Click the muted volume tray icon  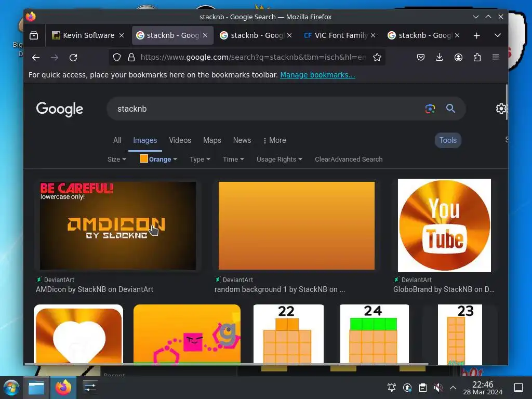pos(438,388)
